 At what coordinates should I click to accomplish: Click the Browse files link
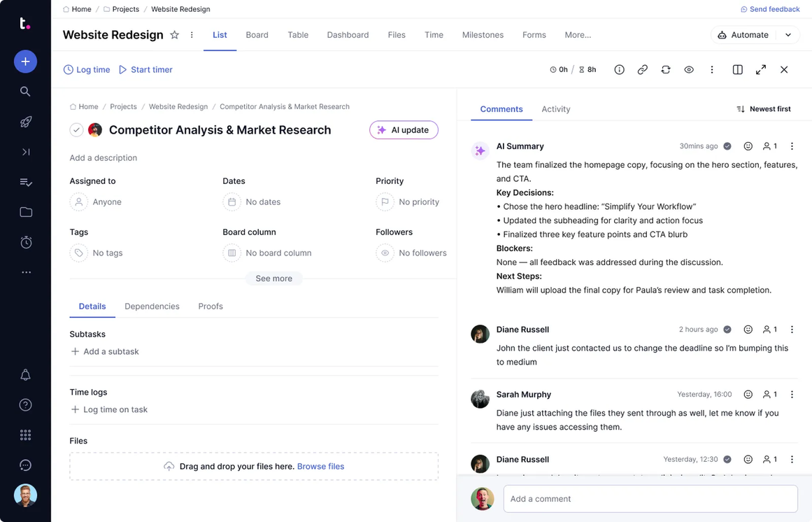click(320, 467)
